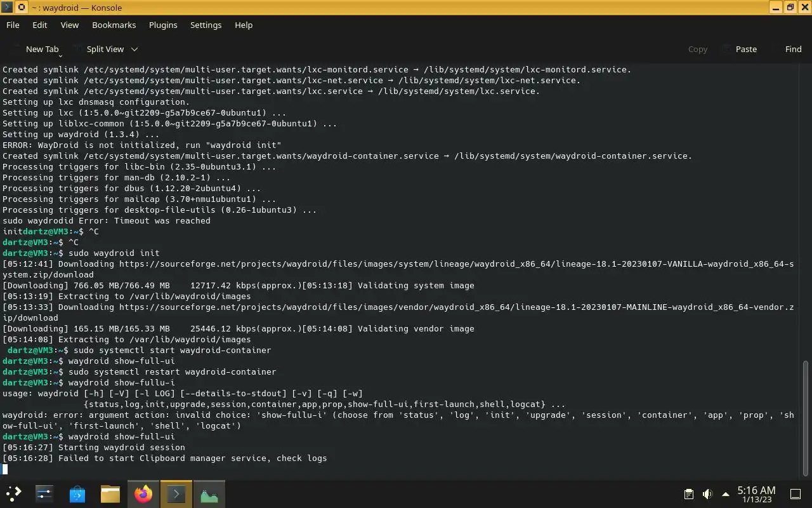Click 'Processing triggers for mailcap' line
Screen dimensions: 812x508
point(140,199)
